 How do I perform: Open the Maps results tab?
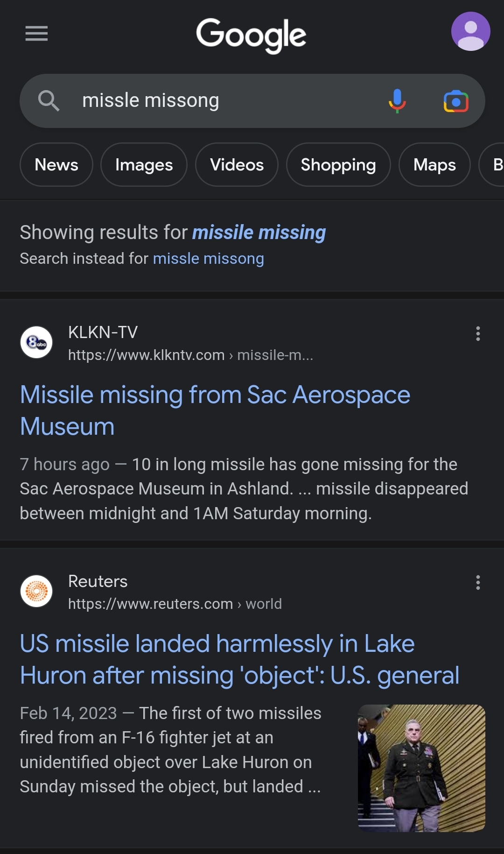coord(434,165)
